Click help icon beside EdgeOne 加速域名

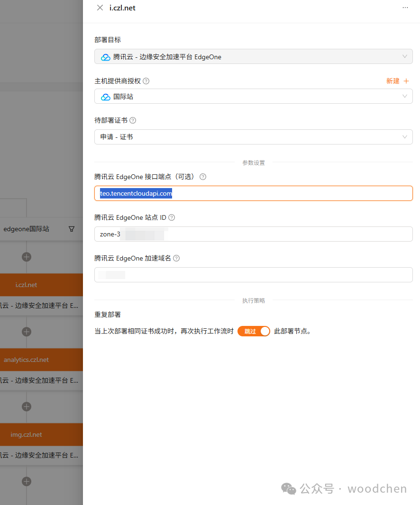tap(176, 258)
